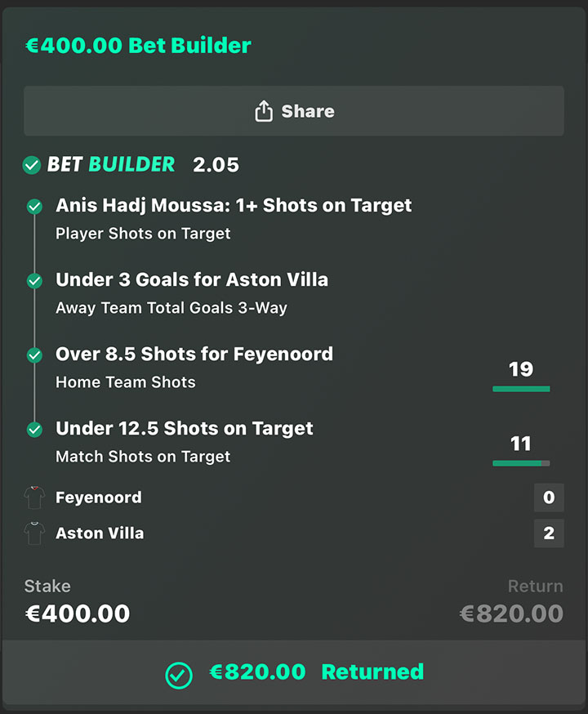Viewport: 588px width, 714px height.
Task: Select the Anis Hadj Moussa shots selection
Action: [234, 206]
